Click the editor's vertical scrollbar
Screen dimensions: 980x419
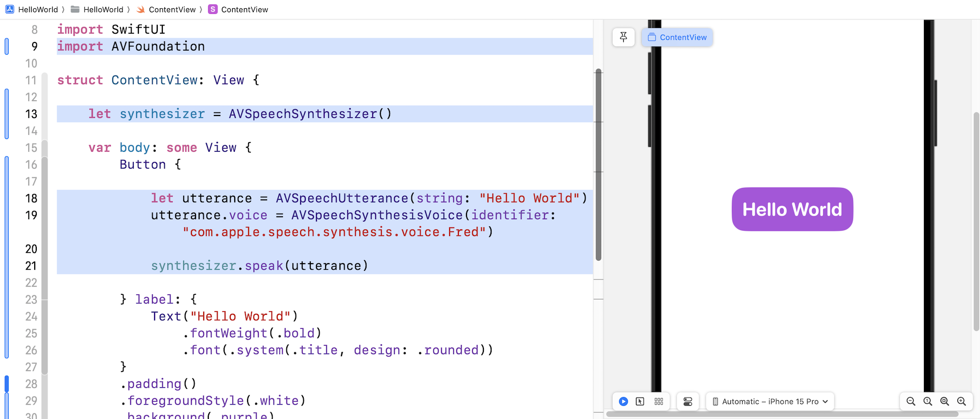pyautogui.click(x=599, y=164)
